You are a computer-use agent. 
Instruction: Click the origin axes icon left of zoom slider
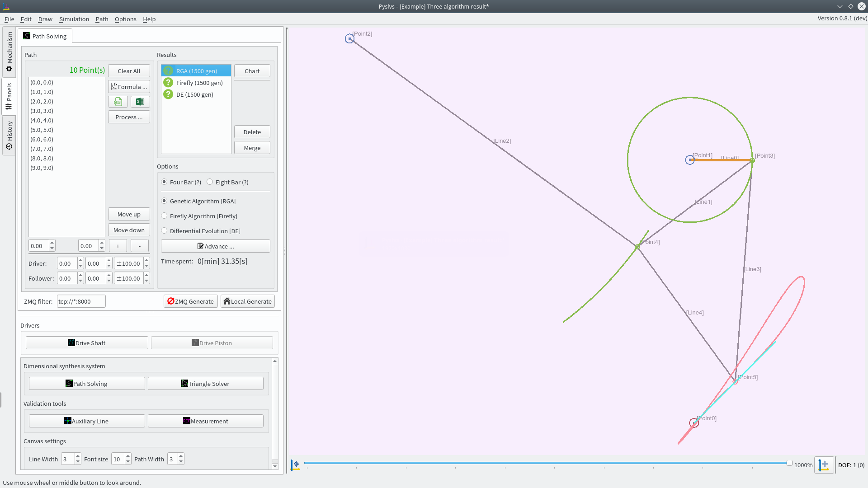pos(296,465)
